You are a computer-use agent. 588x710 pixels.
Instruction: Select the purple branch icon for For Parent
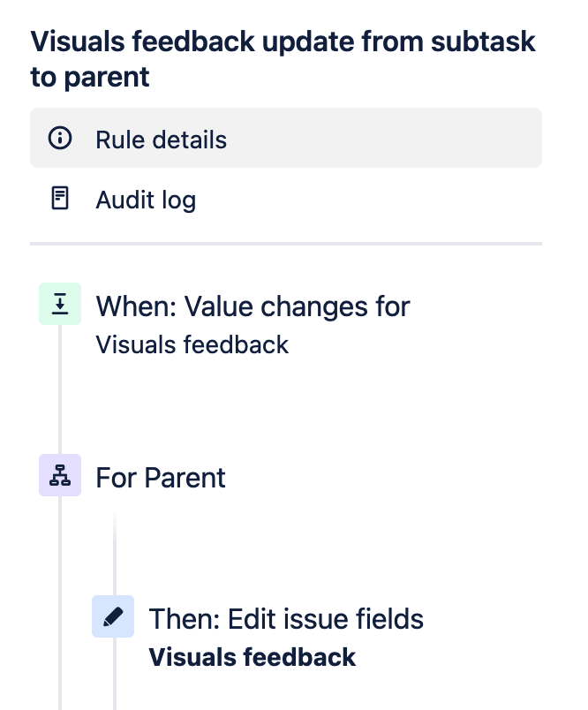tap(60, 475)
